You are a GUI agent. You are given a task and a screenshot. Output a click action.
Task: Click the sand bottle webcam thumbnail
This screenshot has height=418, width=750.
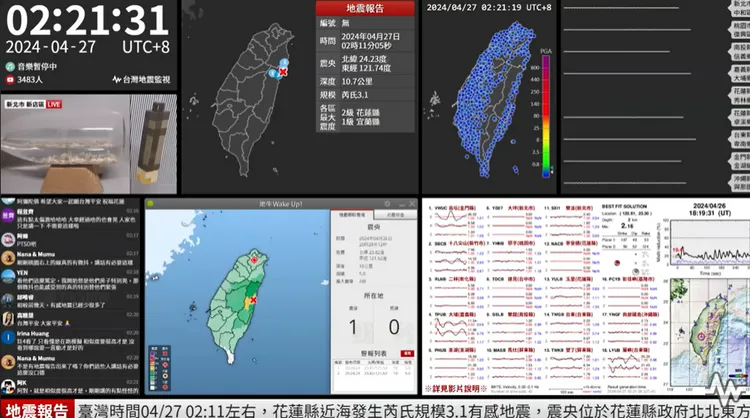[x=65, y=144]
